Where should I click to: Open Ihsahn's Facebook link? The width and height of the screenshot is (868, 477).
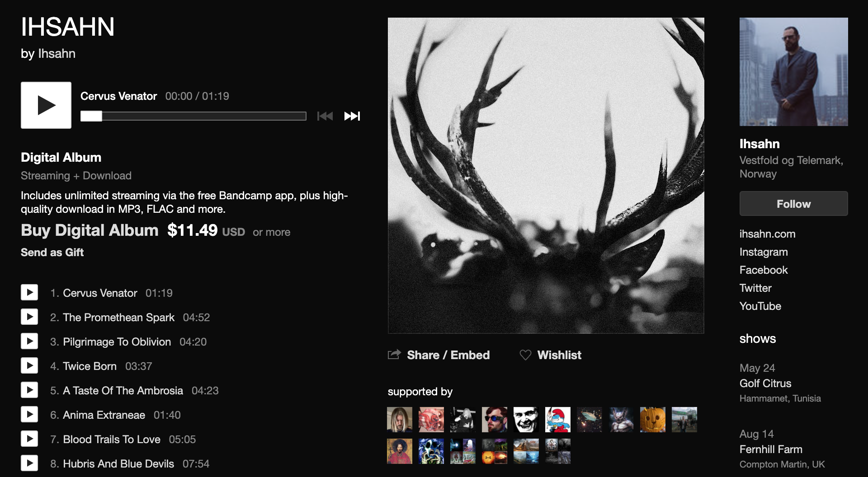tap(764, 270)
